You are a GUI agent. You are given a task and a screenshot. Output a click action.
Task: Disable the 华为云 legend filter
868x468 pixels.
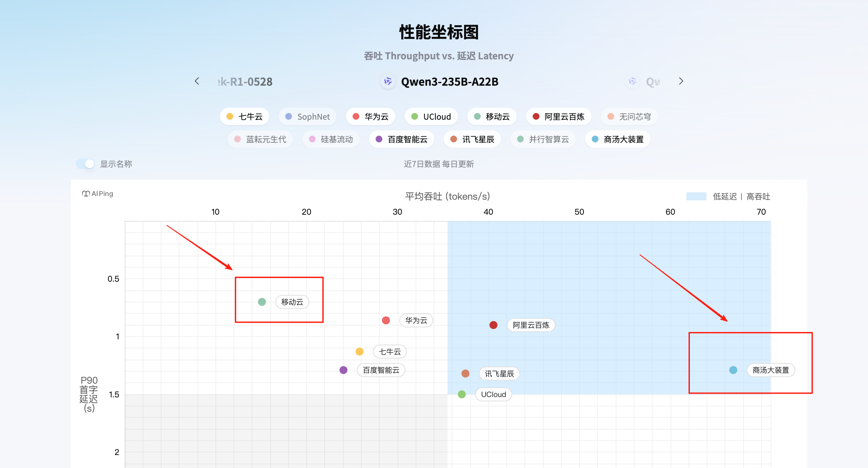(370, 116)
